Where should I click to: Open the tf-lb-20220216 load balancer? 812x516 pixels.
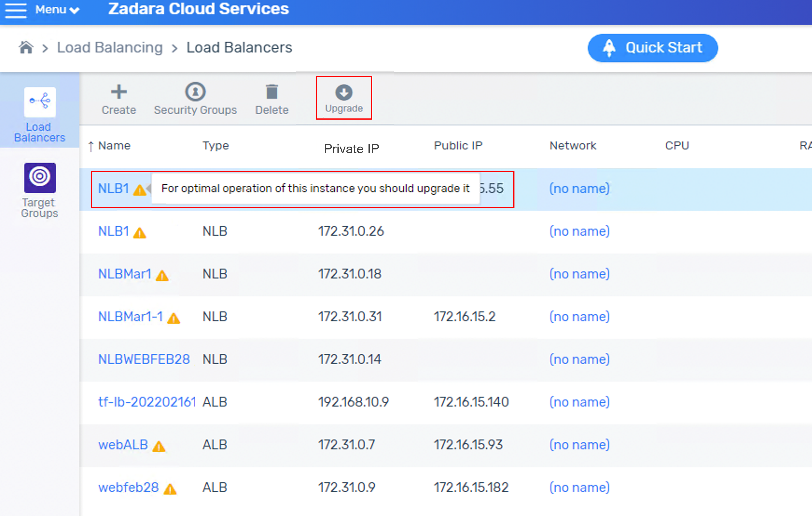147,402
